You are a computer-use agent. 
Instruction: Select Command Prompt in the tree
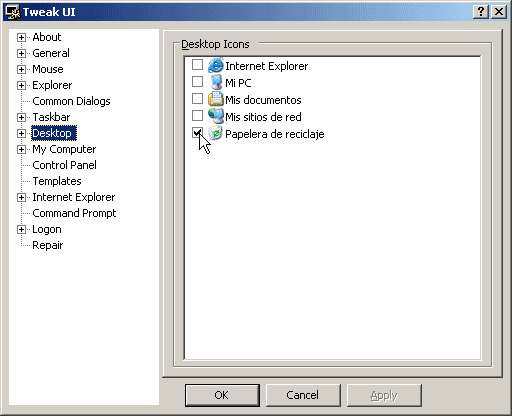pos(74,213)
